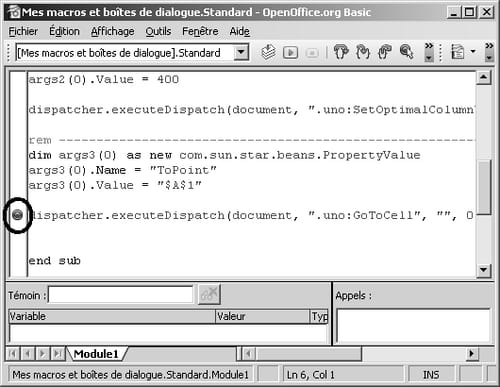
Task: Minimize the OpenOffice.org Basic window
Action: (453, 12)
